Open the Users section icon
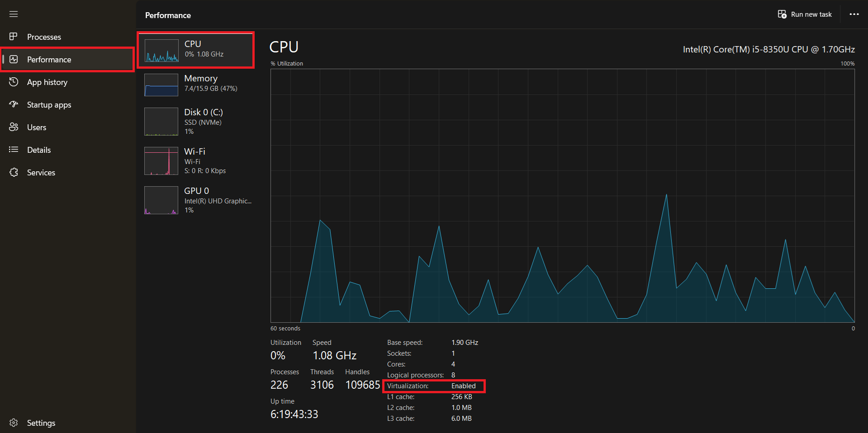 (x=14, y=127)
